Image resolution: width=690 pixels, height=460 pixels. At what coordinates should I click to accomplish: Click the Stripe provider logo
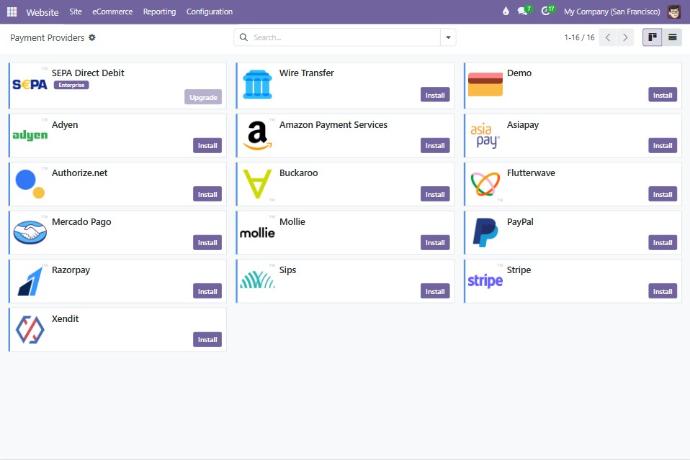click(x=485, y=281)
